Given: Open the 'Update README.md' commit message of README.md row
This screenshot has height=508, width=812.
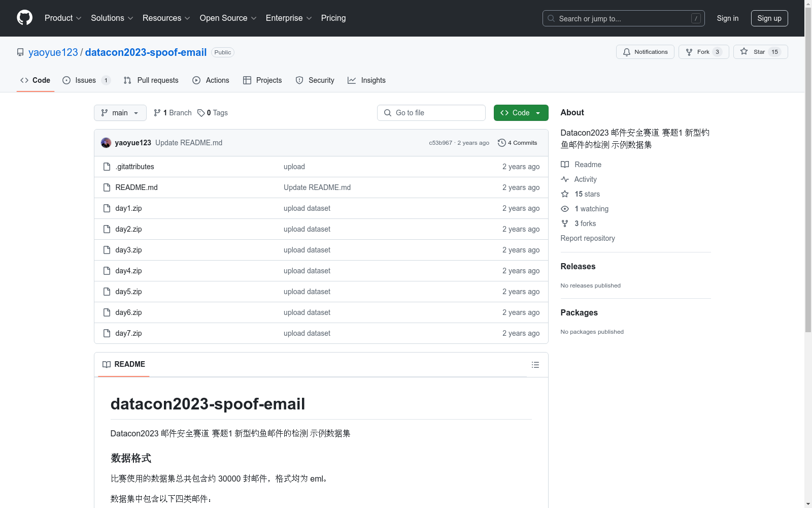Looking at the screenshot, I should 317,187.
